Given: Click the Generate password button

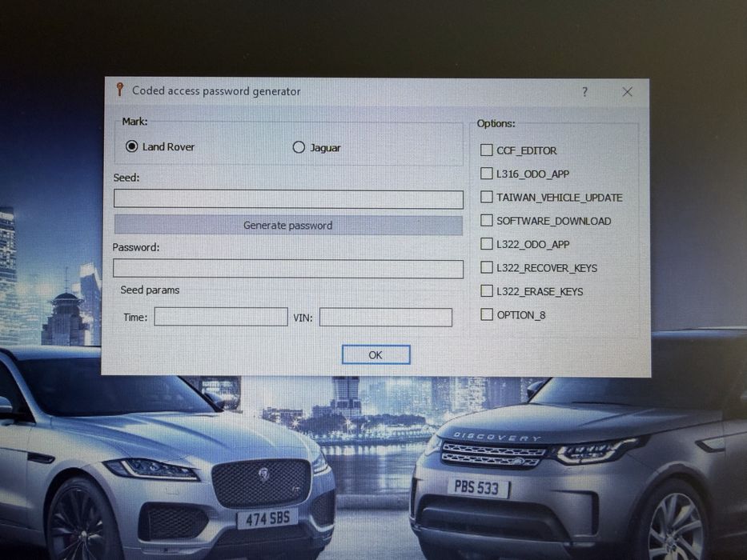Looking at the screenshot, I should pyautogui.click(x=288, y=226).
